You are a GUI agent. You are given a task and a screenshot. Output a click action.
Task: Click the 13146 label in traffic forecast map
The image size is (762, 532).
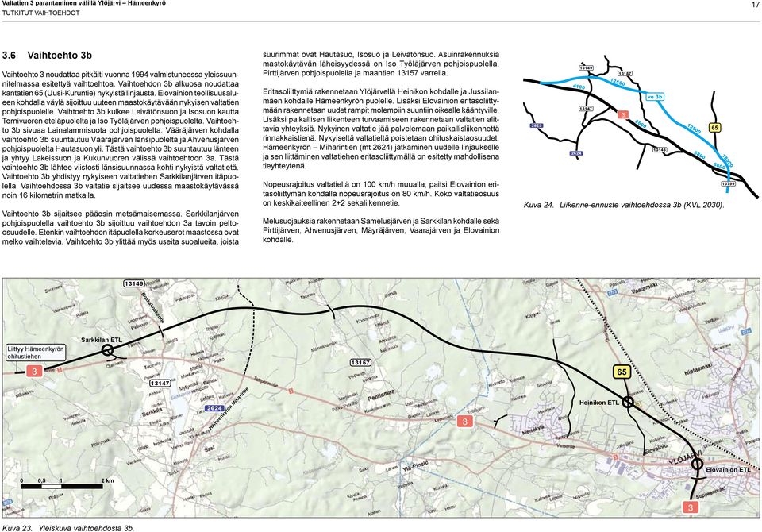click(659, 150)
